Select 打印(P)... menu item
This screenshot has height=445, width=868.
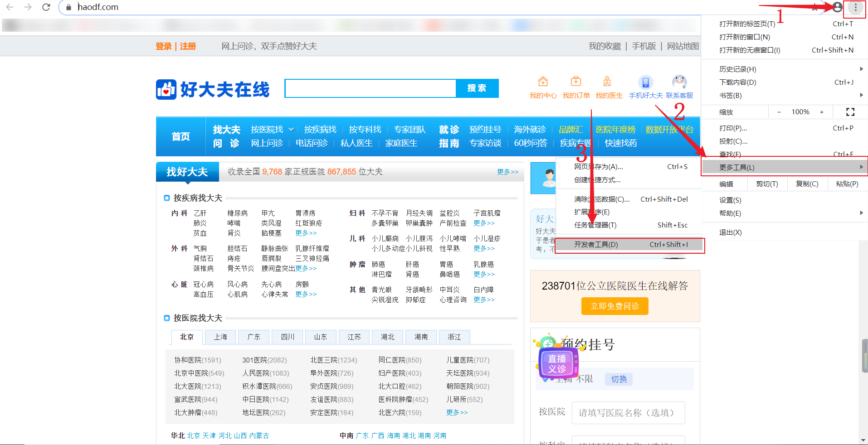coord(785,128)
